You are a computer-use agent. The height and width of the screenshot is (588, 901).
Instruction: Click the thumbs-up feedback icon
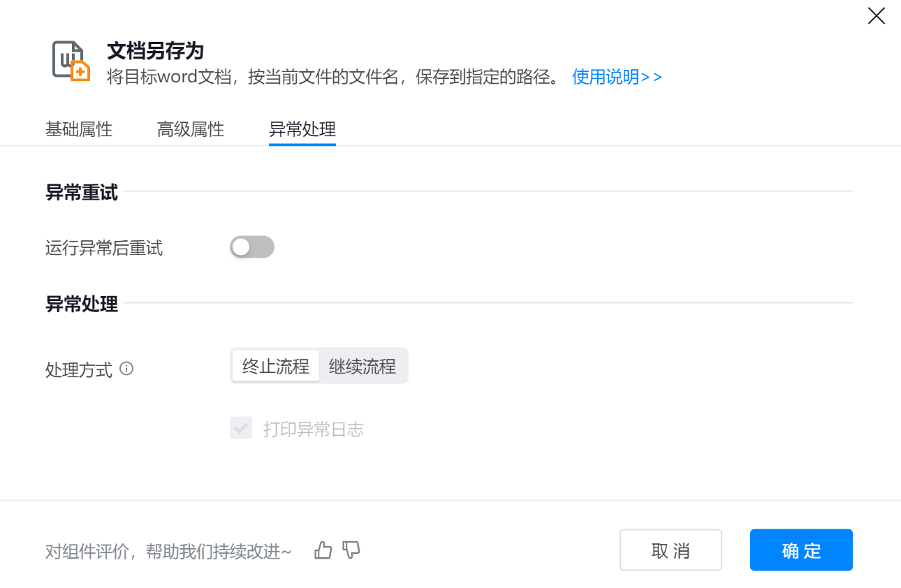[x=323, y=550]
